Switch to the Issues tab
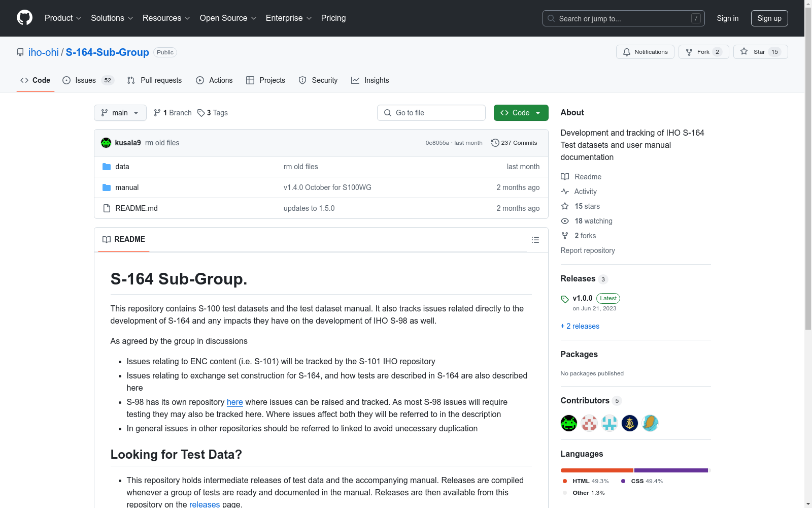Viewport: 812px width, 508px height. click(88, 80)
